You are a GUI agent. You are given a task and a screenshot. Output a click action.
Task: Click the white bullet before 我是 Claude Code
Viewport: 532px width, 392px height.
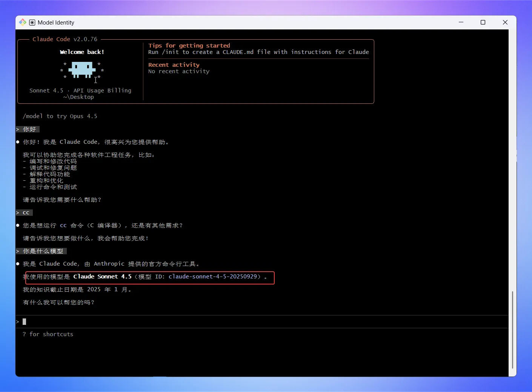coord(18,264)
